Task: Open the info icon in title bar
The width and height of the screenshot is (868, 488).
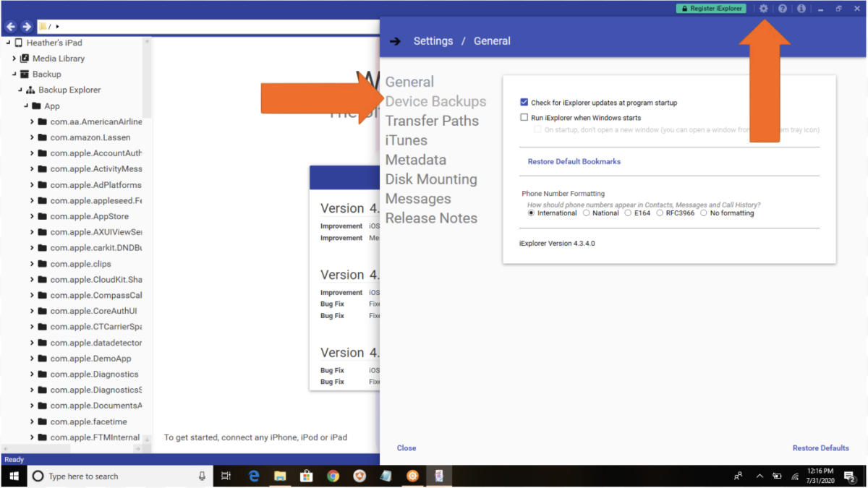Action: coord(801,9)
